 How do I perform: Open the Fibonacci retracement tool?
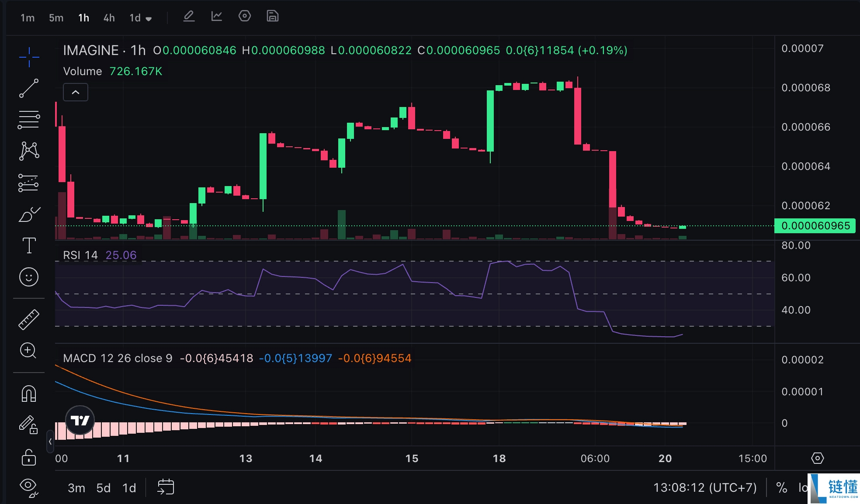(x=29, y=120)
